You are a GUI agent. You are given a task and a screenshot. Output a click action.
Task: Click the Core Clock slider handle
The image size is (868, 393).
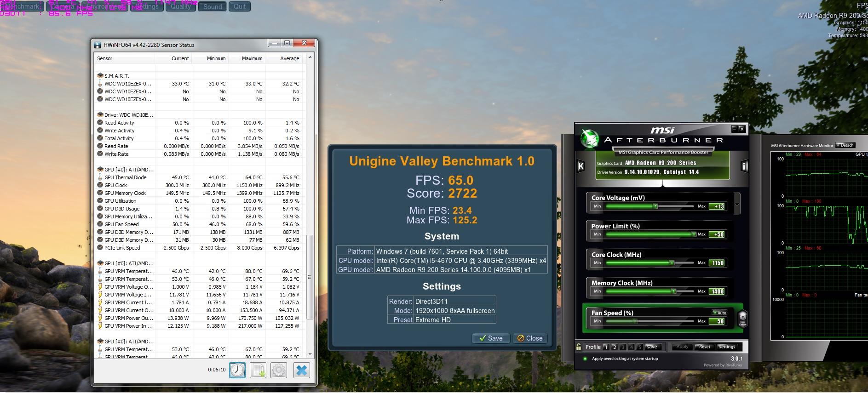(672, 263)
